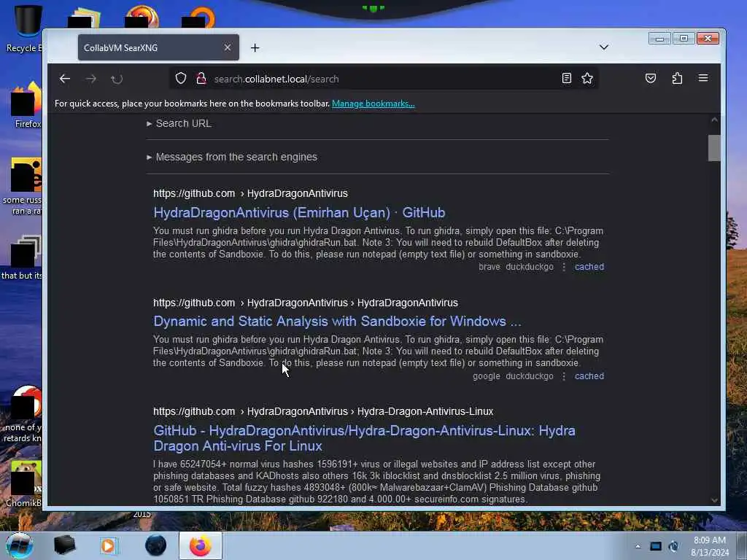Select the ChomikBox desktop icon

[x=25, y=483]
